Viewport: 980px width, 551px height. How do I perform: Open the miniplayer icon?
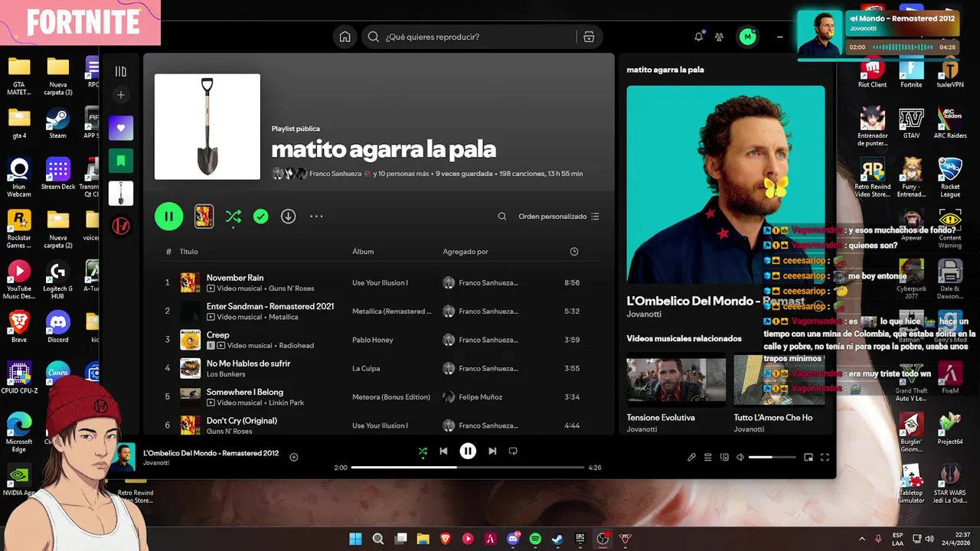click(x=808, y=458)
